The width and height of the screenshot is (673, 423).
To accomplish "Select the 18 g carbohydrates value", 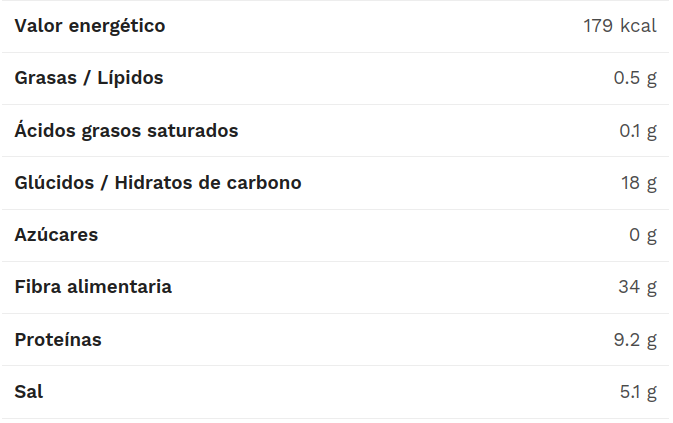I will click(639, 184).
